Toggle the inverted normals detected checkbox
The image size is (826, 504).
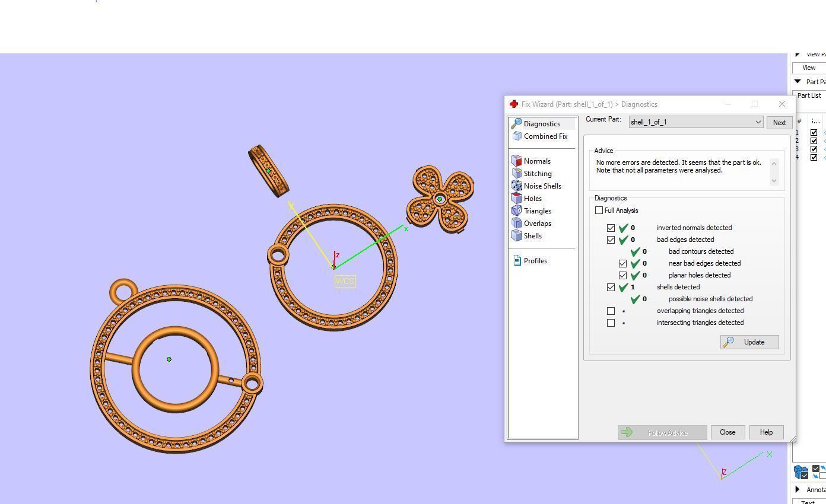click(611, 228)
